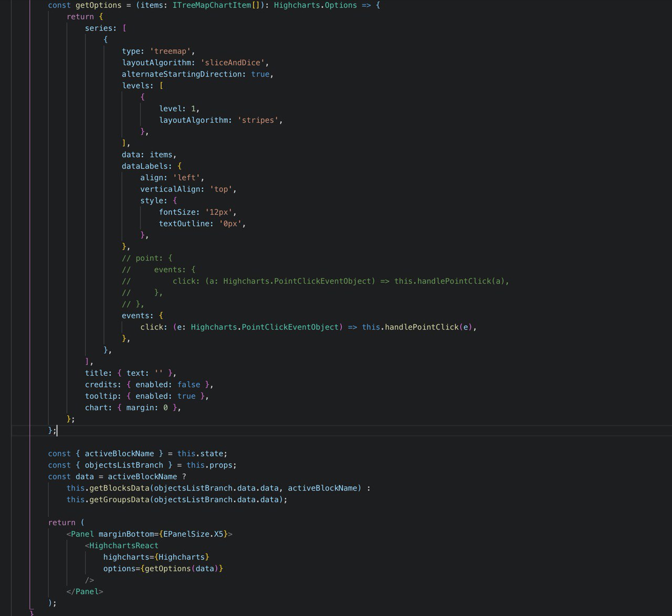This screenshot has height=616, width=672.
Task: Click the verticalAlign 'top' value
Action: coord(221,189)
